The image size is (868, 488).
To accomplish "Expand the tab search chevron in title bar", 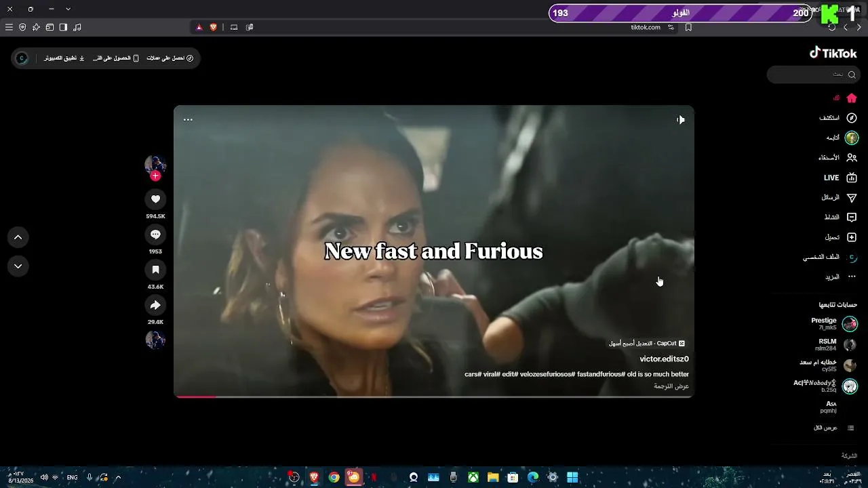I will (68, 9).
